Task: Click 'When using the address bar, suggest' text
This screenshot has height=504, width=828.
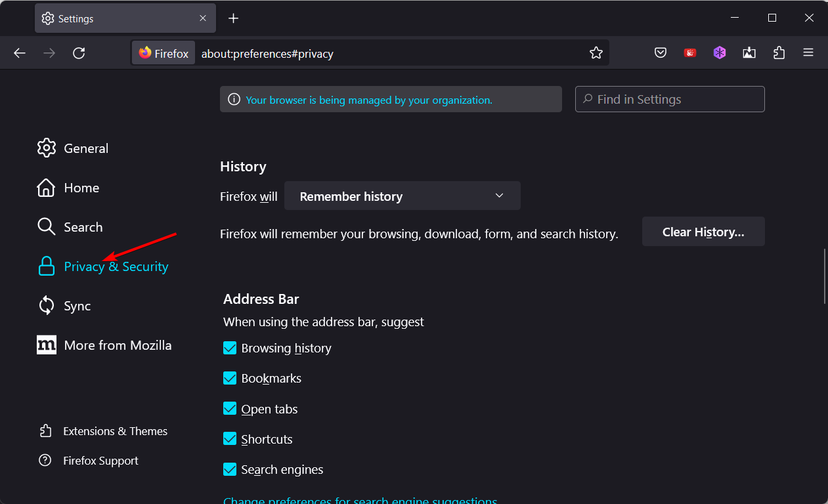Action: (324, 322)
